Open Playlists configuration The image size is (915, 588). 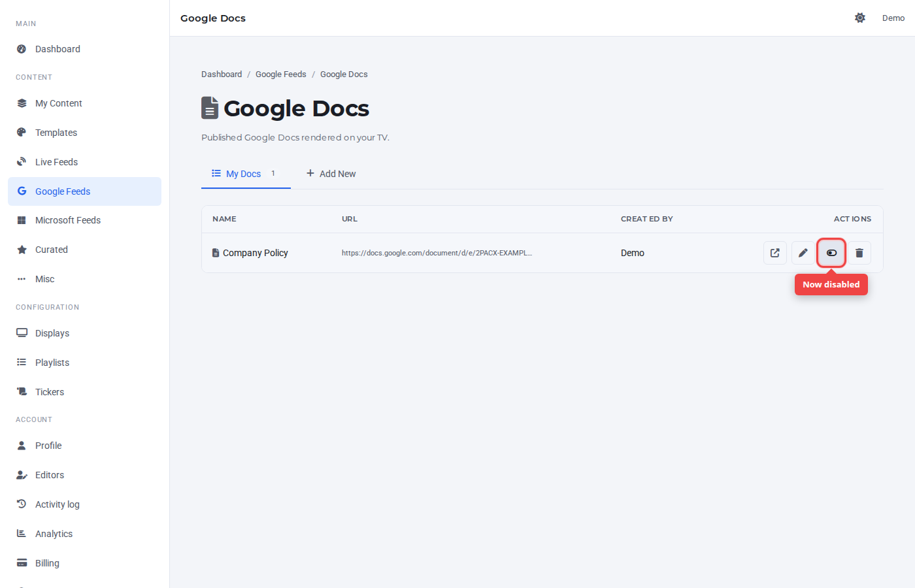click(x=84, y=363)
